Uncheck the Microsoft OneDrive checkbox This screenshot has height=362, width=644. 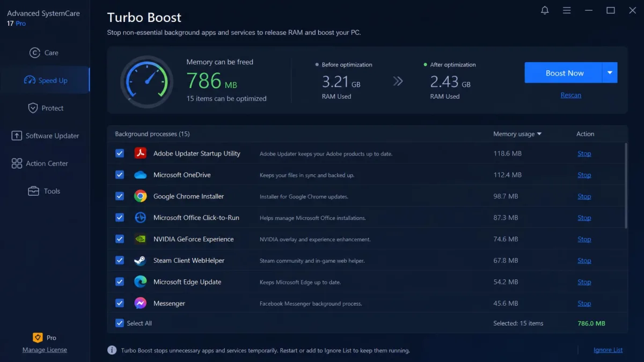(x=120, y=175)
